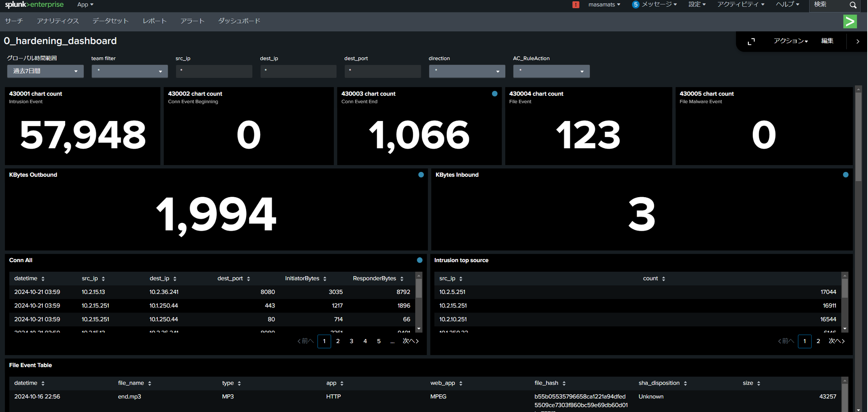Open search using the magnifier icon

[854, 6]
